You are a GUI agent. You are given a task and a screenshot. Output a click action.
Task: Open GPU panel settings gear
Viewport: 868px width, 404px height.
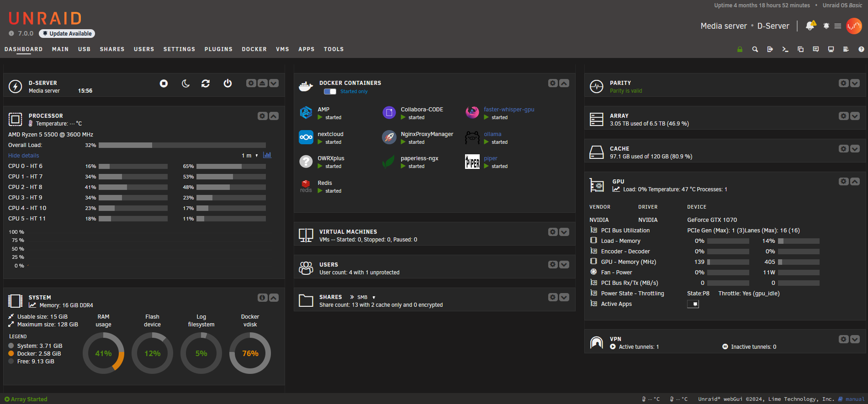click(x=843, y=181)
